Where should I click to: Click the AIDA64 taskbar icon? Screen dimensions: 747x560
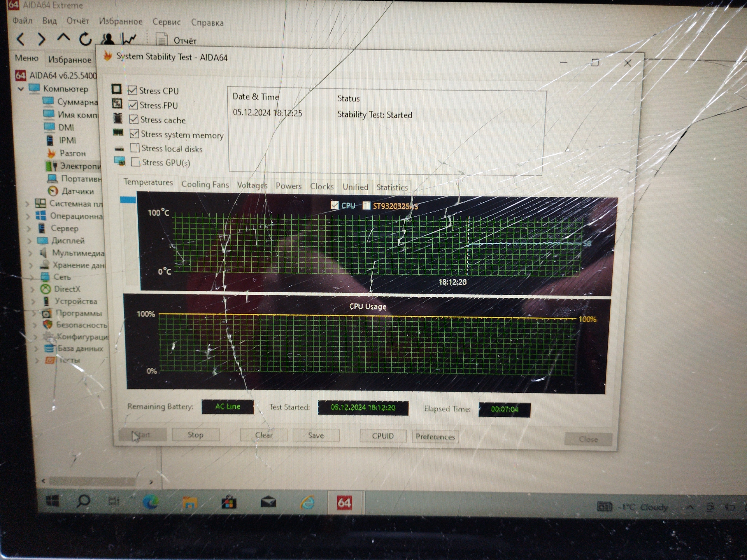pyautogui.click(x=344, y=503)
